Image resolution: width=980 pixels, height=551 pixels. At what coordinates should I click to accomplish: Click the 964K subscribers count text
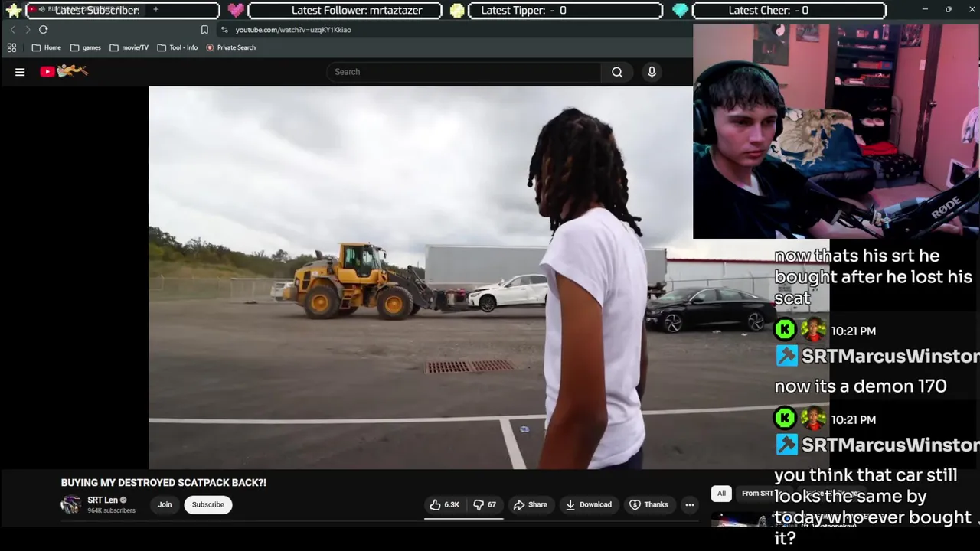click(x=111, y=510)
